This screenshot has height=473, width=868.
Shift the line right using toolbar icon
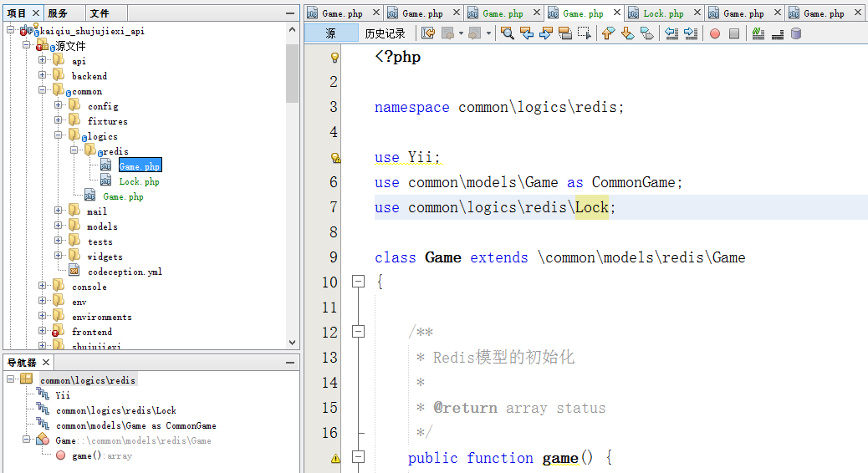691,33
